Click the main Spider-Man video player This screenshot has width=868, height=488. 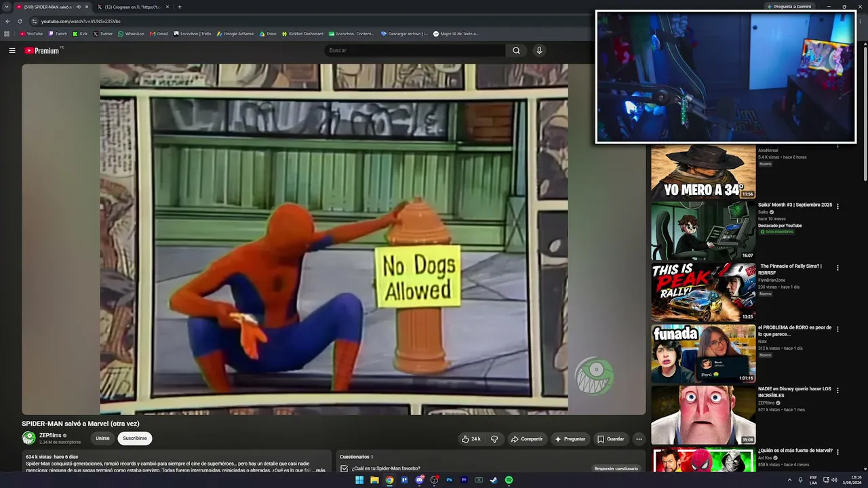point(334,239)
